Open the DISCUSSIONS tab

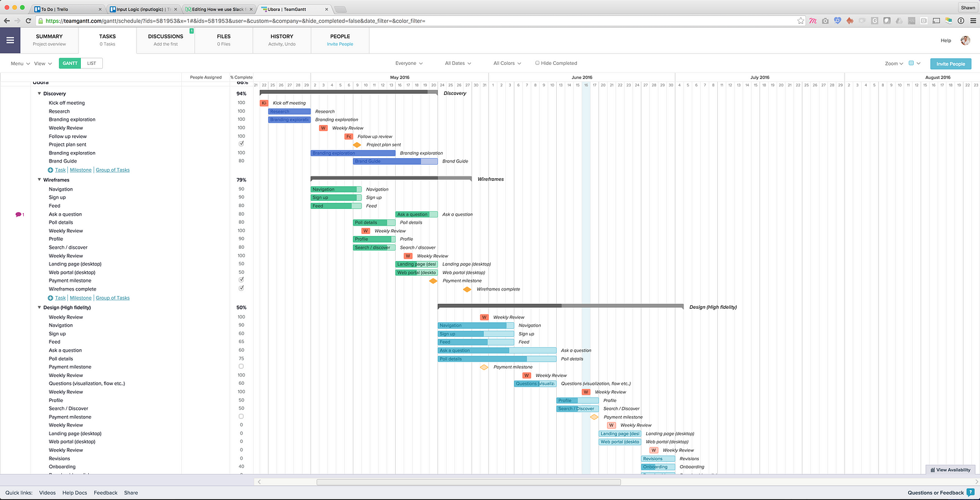pos(165,40)
